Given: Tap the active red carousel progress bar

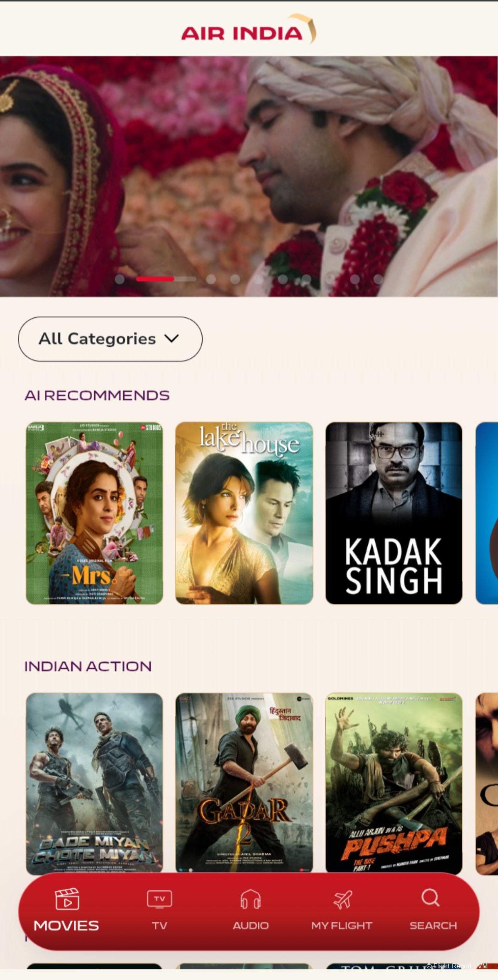Looking at the screenshot, I should click(155, 279).
